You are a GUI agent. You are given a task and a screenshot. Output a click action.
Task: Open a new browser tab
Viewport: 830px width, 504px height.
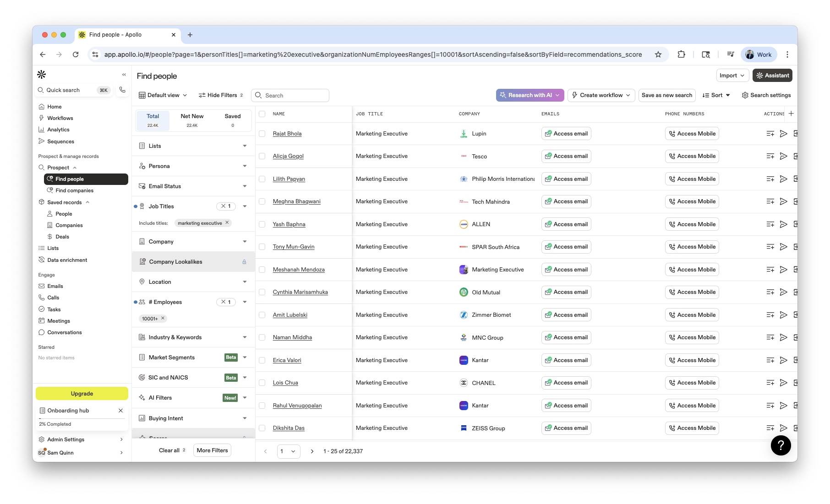tap(190, 35)
